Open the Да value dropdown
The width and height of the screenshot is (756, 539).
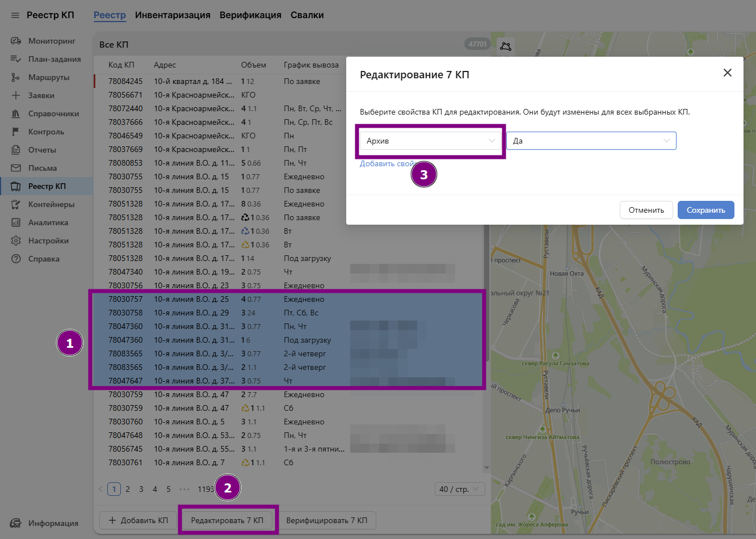coord(591,141)
